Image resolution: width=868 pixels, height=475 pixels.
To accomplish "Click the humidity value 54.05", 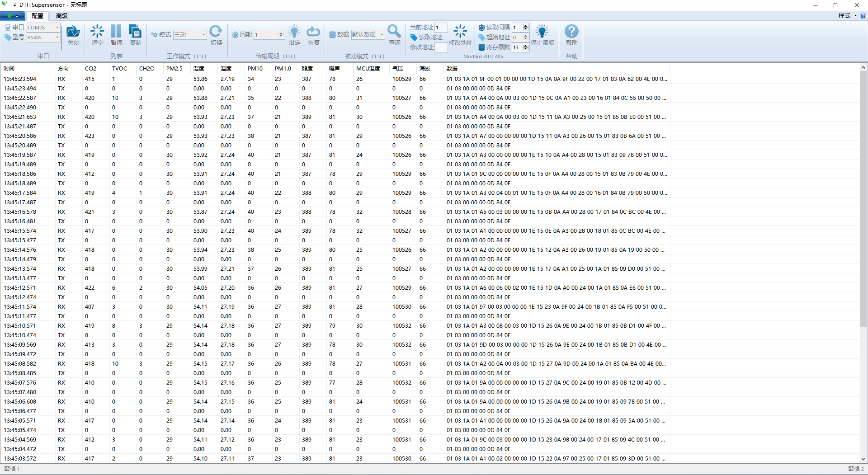I will coord(200,287).
